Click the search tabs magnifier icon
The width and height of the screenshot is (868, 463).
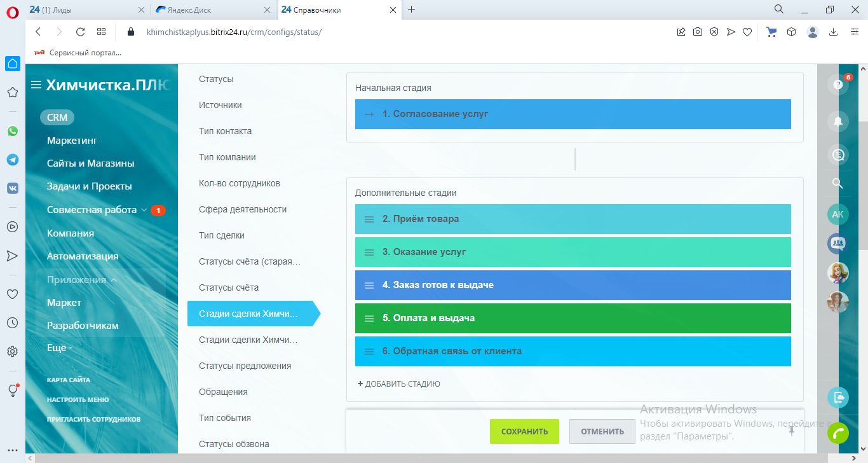779,10
